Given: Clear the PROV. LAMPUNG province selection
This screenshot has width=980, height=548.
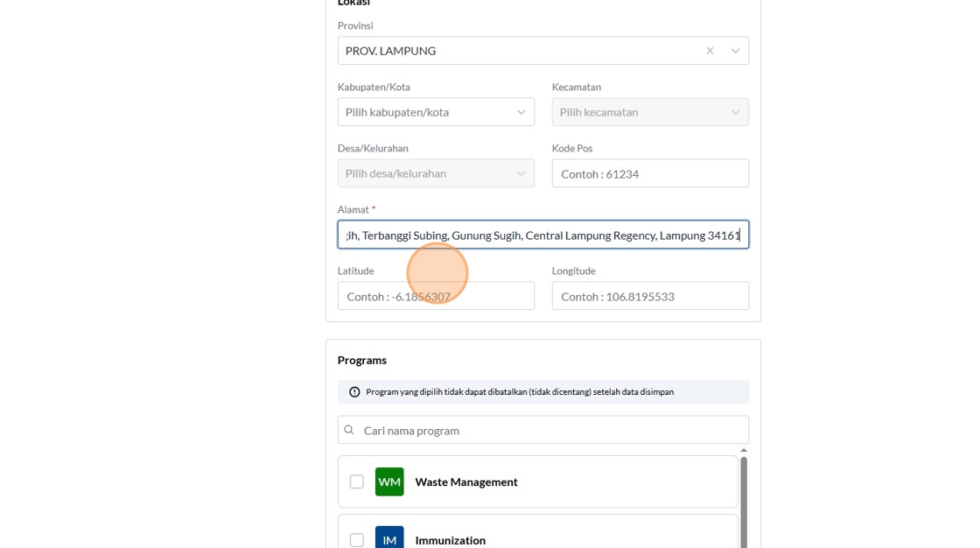Looking at the screenshot, I should point(710,51).
